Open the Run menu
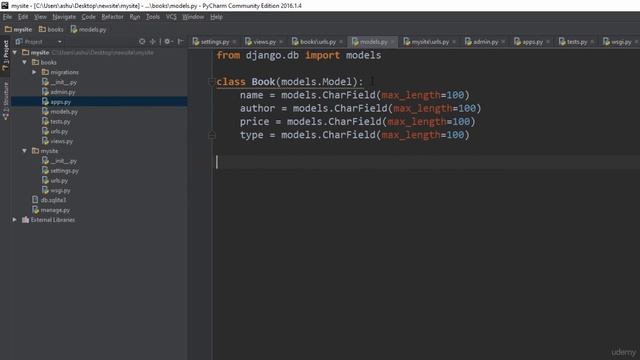Viewport: 640px width, 360px height. [135, 17]
